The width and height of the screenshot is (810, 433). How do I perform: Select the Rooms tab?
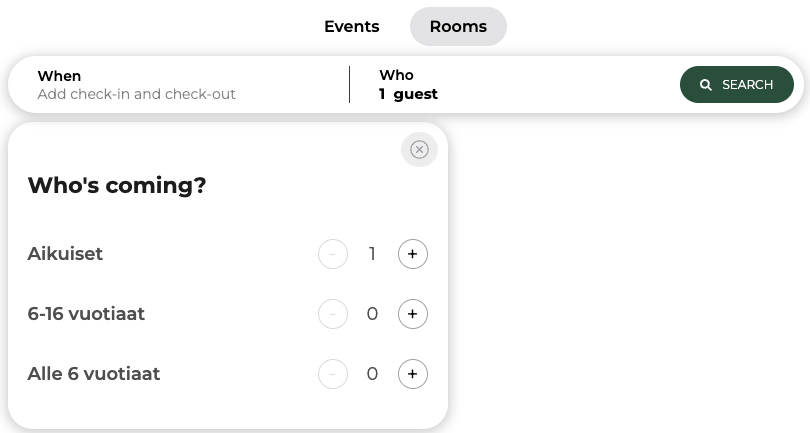coord(458,26)
